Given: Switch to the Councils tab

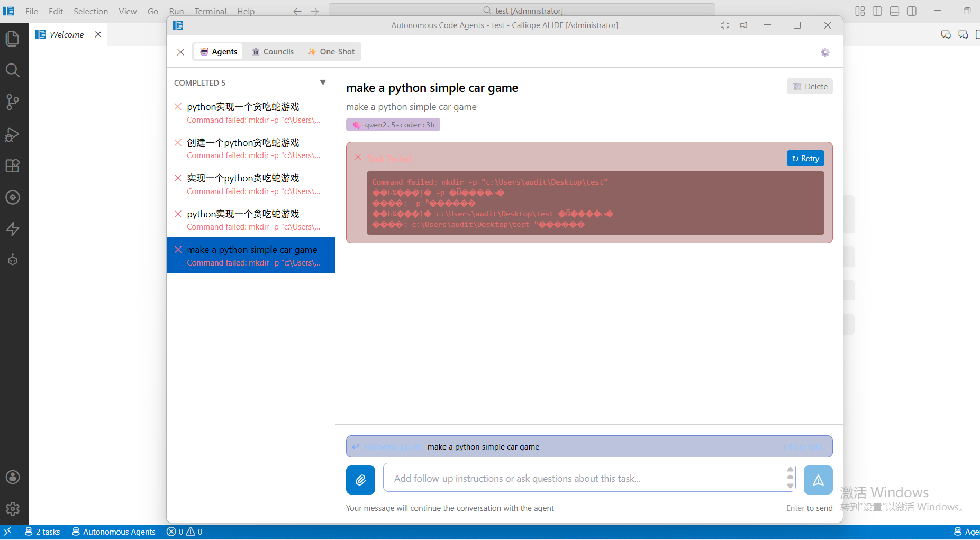Looking at the screenshot, I should (273, 51).
